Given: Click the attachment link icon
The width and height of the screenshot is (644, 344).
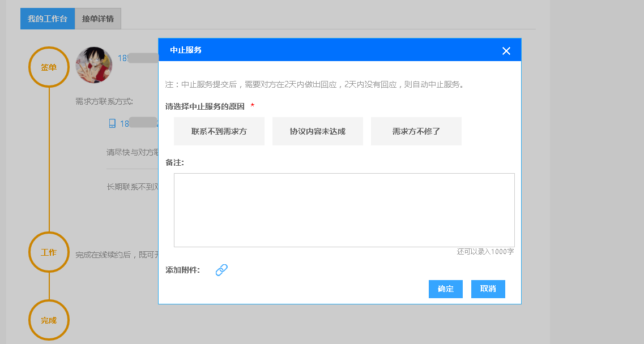Looking at the screenshot, I should pyautogui.click(x=221, y=270).
